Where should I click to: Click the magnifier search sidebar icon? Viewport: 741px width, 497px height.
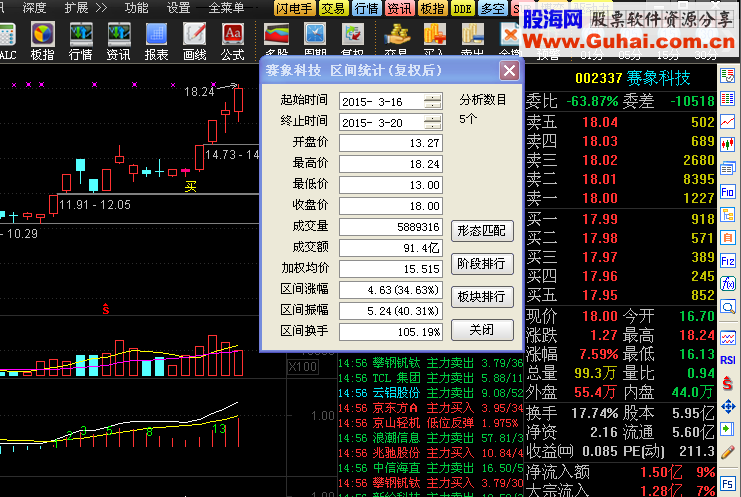pyautogui.click(x=728, y=307)
